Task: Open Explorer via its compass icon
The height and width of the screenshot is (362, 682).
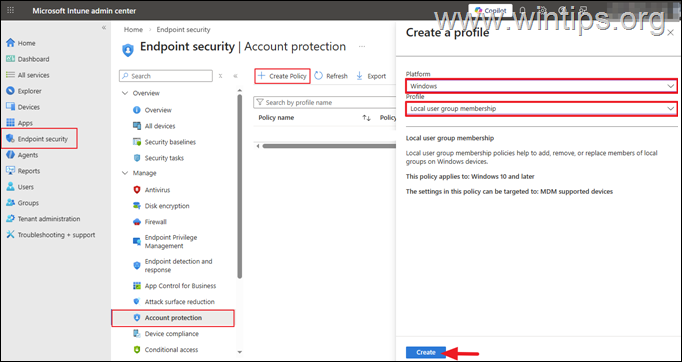Action: (10, 91)
